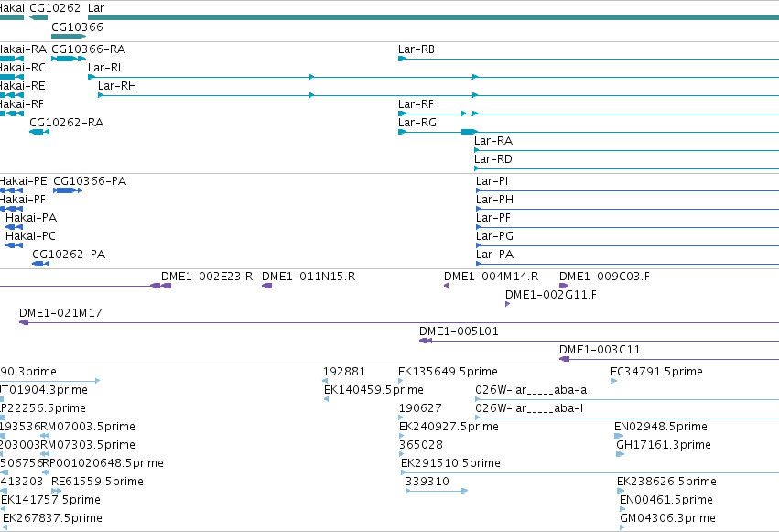Image resolution: width=779 pixels, height=532 pixels.
Task: Click the GH17161.3prime EST label
Action: point(664,446)
